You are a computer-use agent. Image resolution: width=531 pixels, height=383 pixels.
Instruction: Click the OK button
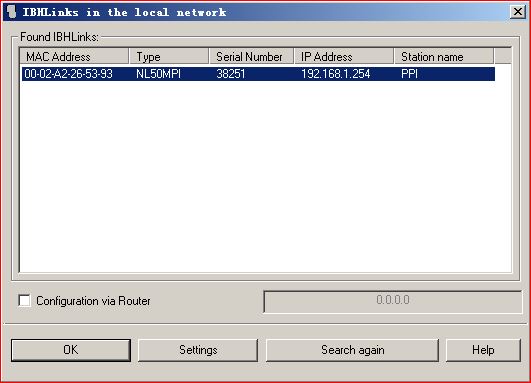coord(71,350)
